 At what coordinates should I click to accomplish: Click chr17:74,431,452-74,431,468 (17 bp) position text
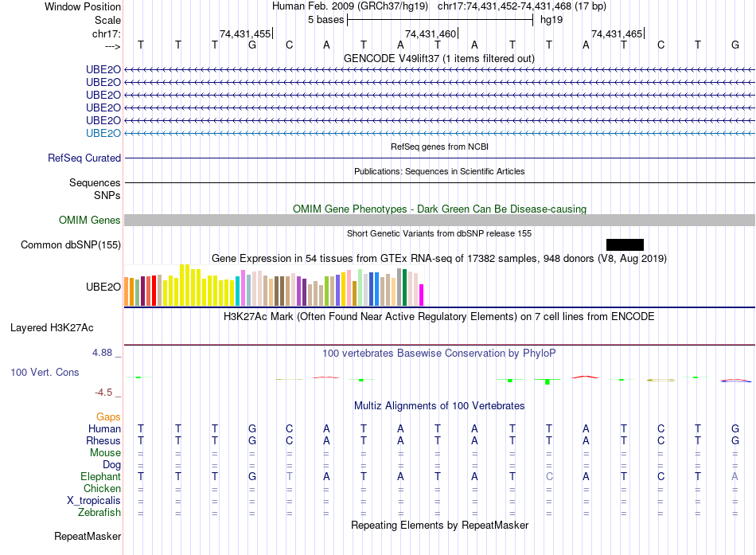[522, 6]
